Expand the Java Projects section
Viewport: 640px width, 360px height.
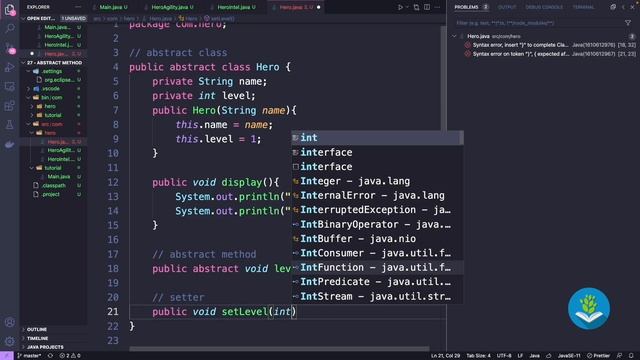(53, 347)
